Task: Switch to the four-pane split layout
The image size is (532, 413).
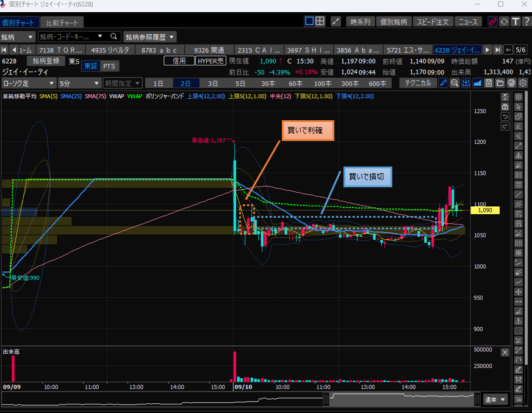Action: [x=320, y=21]
